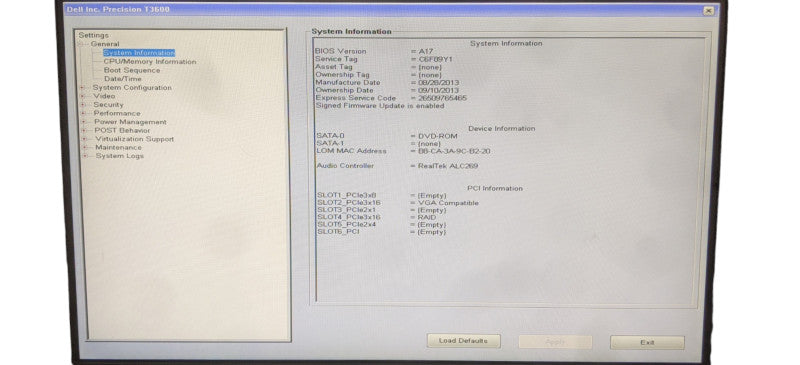Click the Asset Tag label
The width and height of the screenshot is (800, 365).
coord(334,67)
